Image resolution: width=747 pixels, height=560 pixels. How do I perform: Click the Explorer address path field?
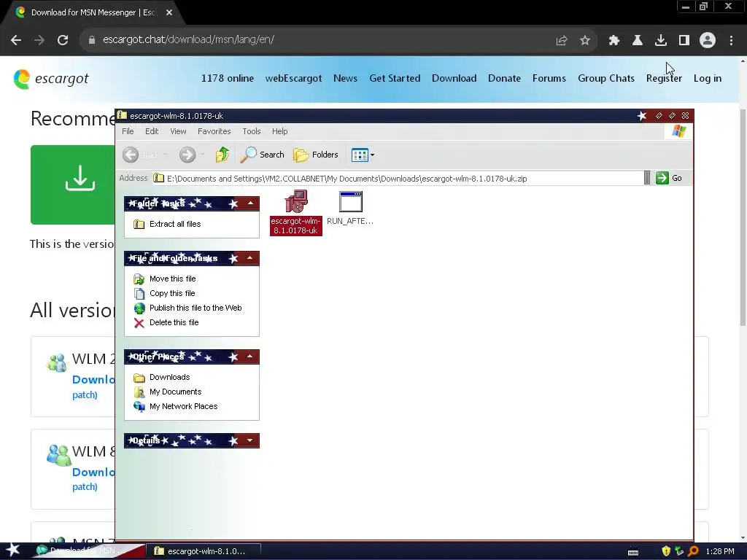(398, 179)
